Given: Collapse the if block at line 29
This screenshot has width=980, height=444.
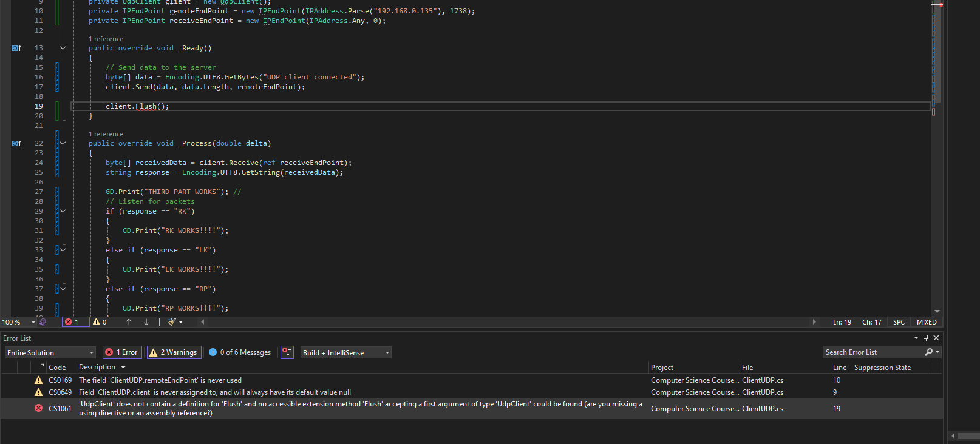Looking at the screenshot, I should click(63, 211).
